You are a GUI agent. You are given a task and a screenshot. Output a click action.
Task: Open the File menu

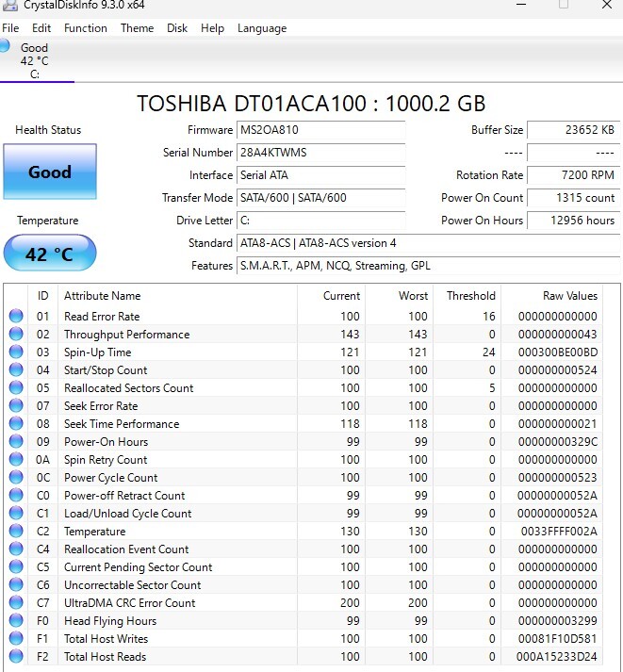(x=10, y=28)
